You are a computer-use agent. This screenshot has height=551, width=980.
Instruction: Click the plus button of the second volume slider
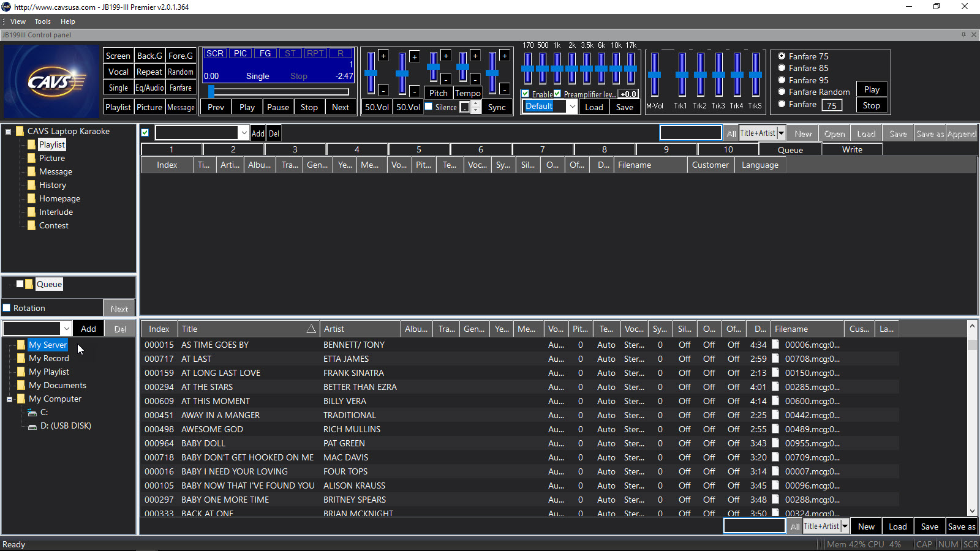coord(415,57)
